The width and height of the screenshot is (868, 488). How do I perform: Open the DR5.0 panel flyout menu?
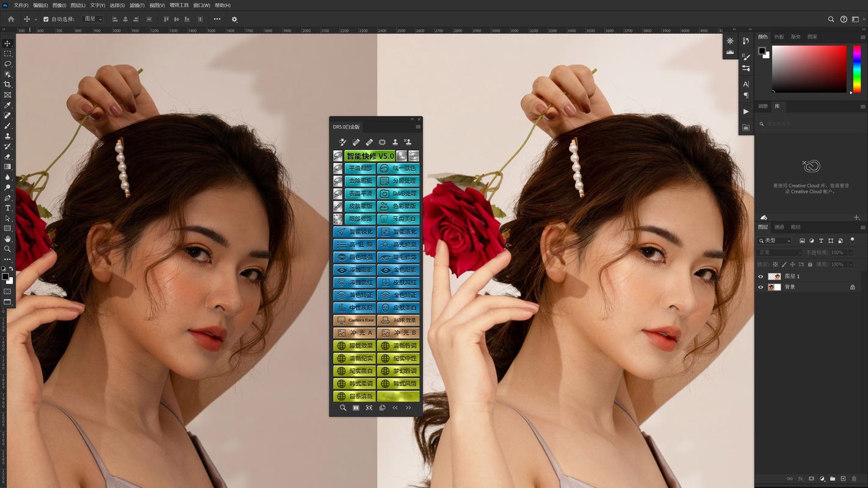click(x=418, y=127)
